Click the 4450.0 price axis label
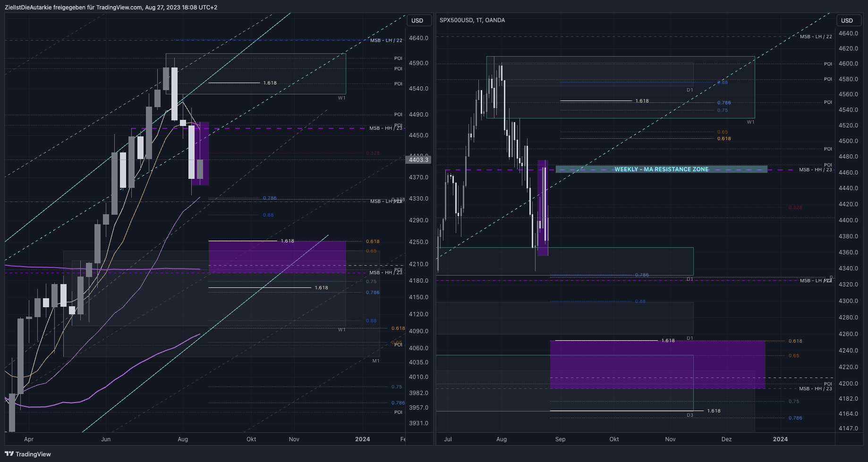This screenshot has height=462, width=868. [418, 135]
